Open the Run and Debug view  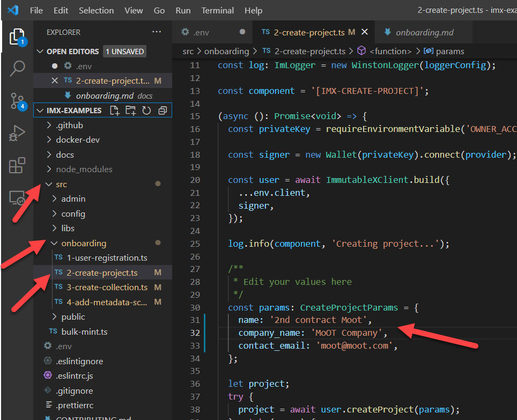click(x=17, y=133)
